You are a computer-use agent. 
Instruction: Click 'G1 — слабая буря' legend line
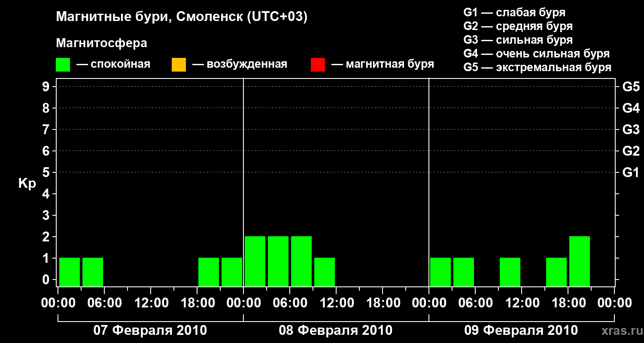tap(514, 12)
